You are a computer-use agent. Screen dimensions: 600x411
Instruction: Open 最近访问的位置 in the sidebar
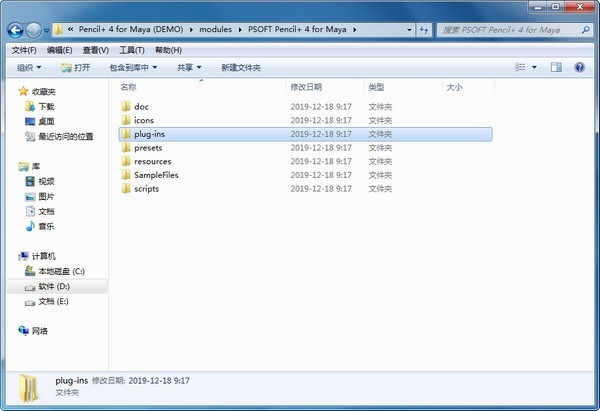click(x=66, y=137)
